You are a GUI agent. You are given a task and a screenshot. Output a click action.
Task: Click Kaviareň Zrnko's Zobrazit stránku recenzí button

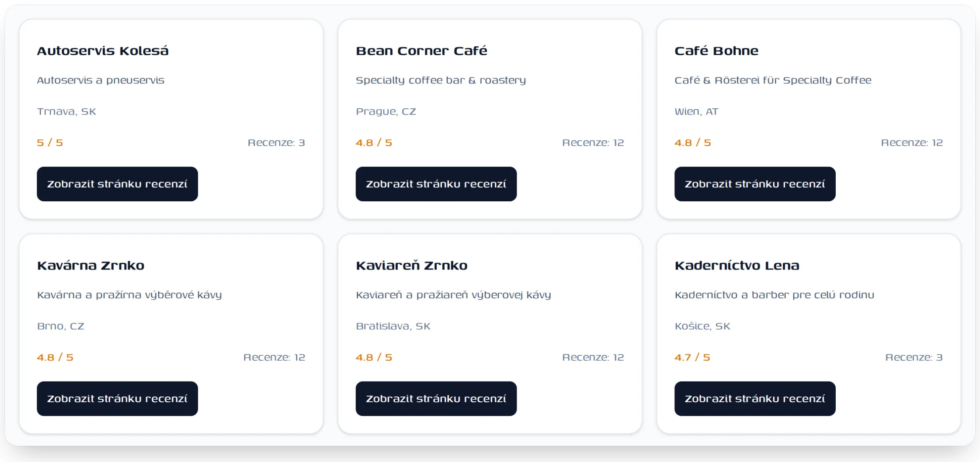tap(436, 399)
